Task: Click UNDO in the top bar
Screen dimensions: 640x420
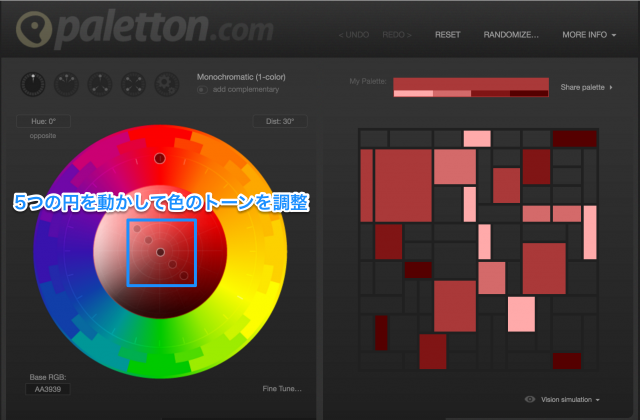Action: (x=354, y=35)
